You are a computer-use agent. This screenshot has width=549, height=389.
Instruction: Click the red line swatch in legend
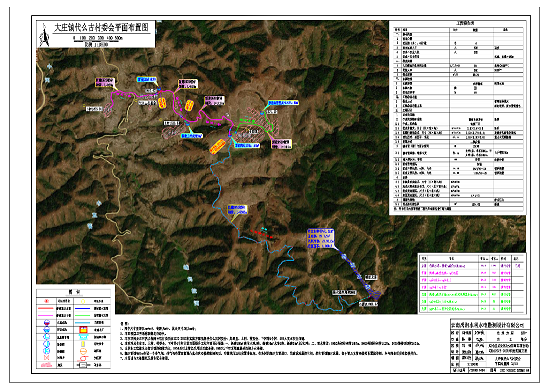[x=46, y=308]
